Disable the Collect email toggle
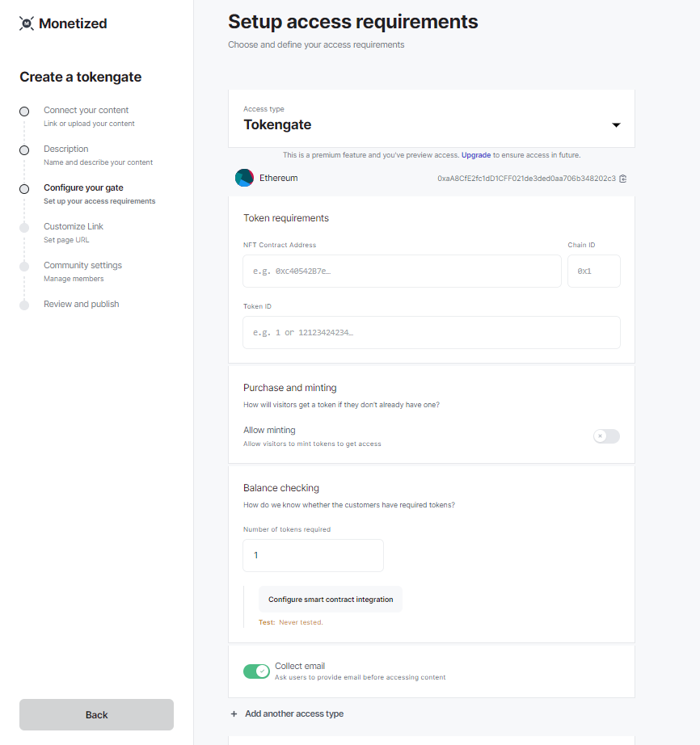 click(256, 671)
